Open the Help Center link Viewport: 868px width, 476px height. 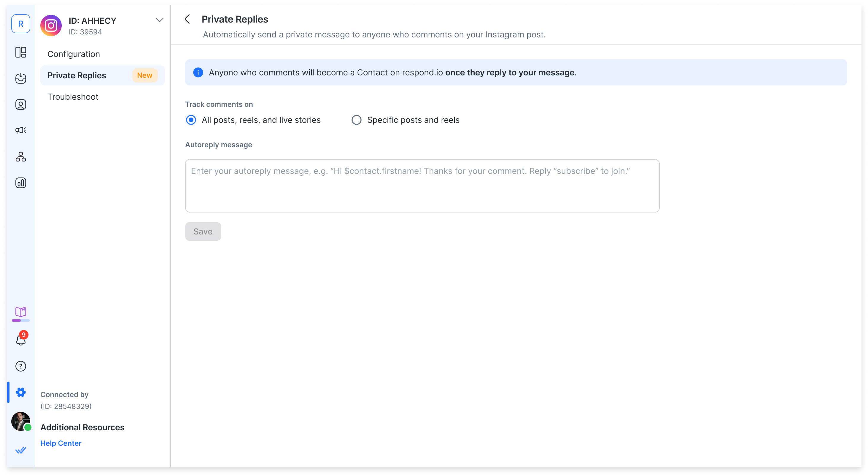tap(61, 443)
